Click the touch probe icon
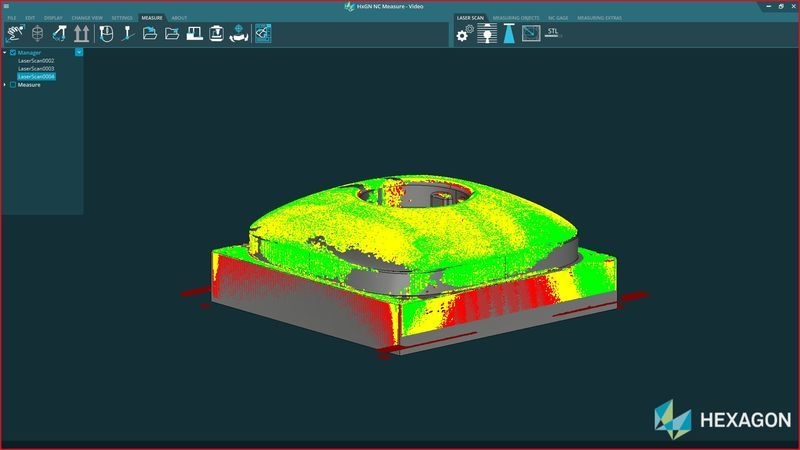This screenshot has width=800, height=450. point(128,34)
